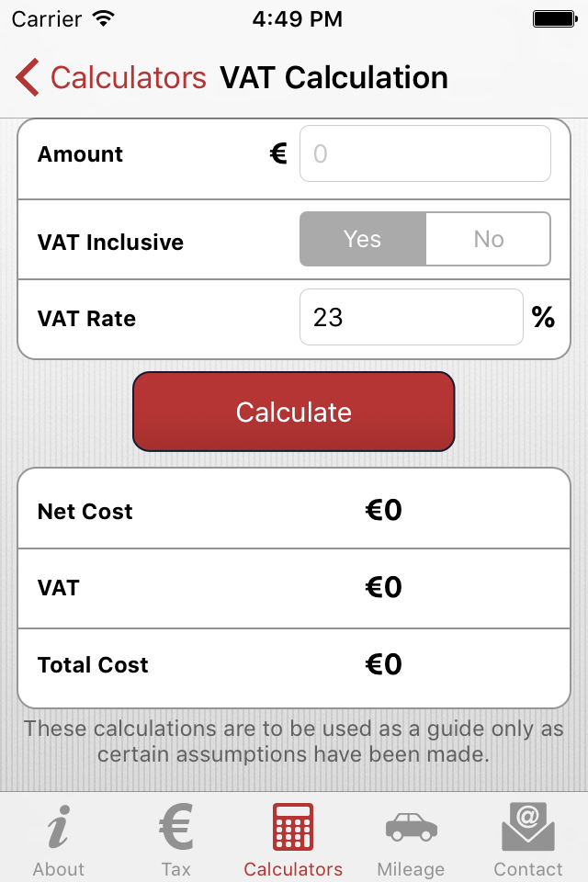Tap the VAT result value
Image resolution: width=588 pixels, height=882 pixels.
(383, 587)
